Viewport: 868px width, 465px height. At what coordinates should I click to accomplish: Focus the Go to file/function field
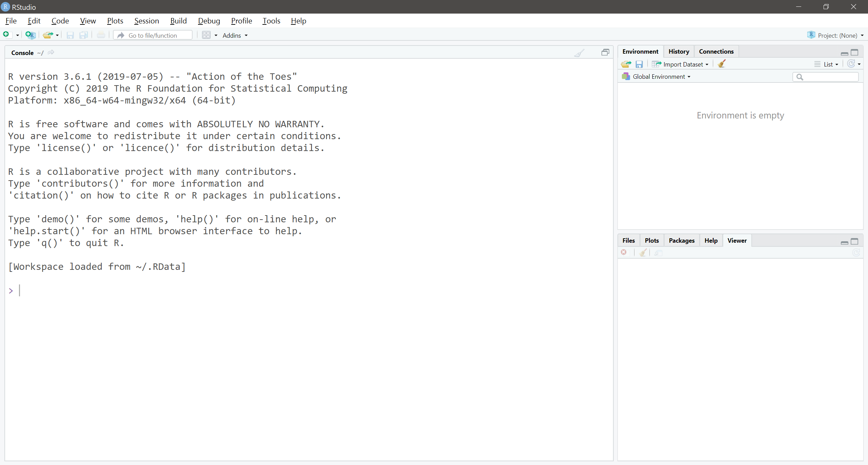pyautogui.click(x=153, y=35)
